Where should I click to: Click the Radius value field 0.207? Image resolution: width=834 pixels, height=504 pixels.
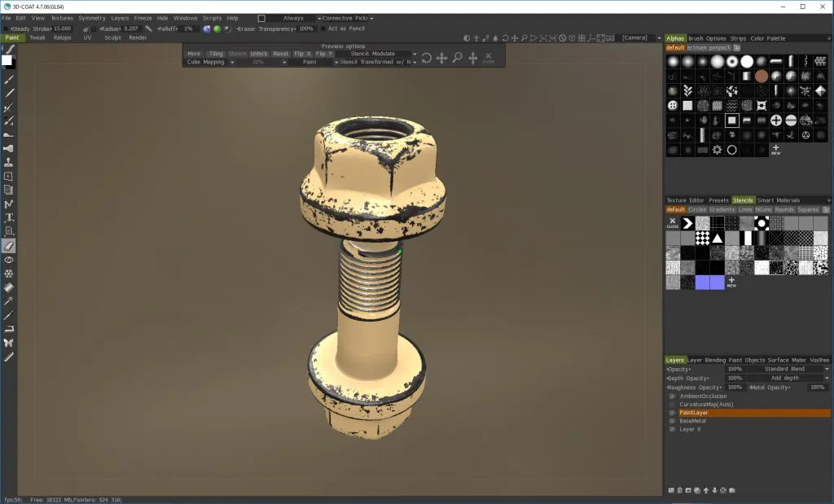tap(131, 28)
